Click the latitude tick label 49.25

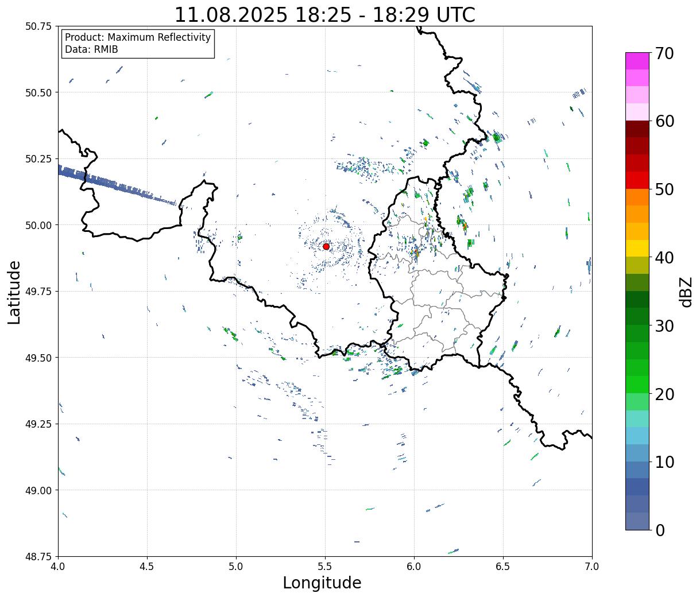coord(38,424)
